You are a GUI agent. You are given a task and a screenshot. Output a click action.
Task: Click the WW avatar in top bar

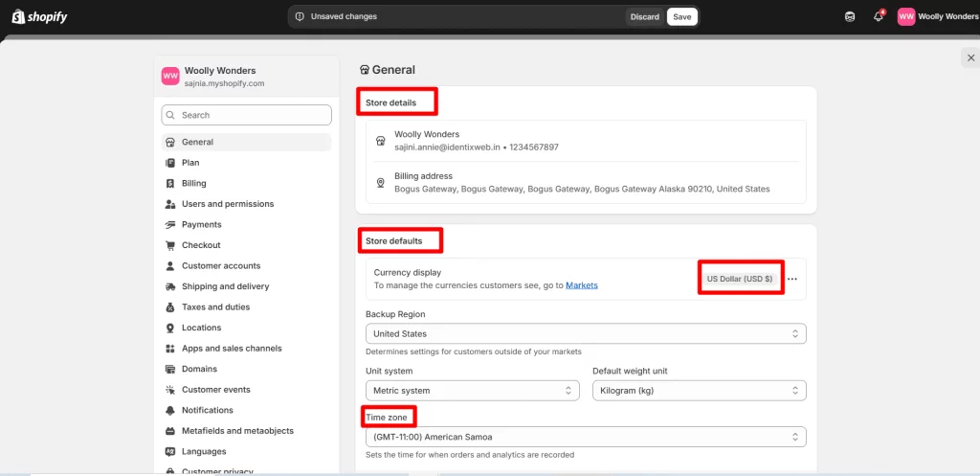tap(906, 17)
